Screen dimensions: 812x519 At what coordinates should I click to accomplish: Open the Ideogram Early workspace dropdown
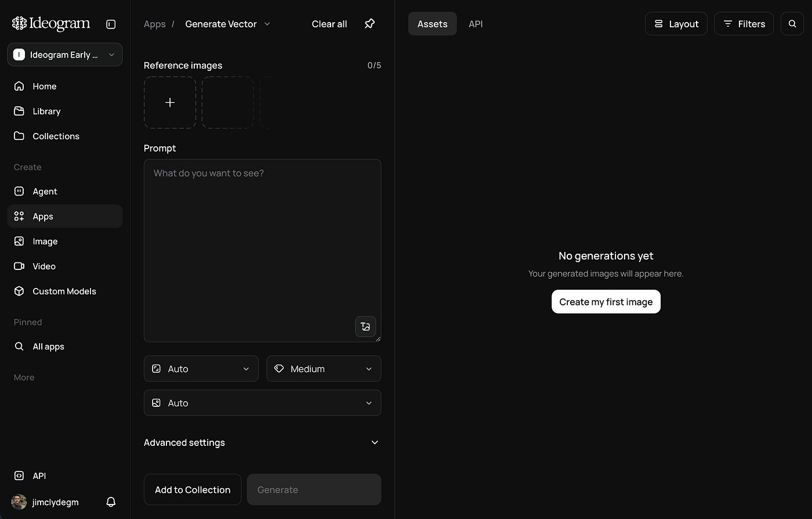(x=65, y=55)
